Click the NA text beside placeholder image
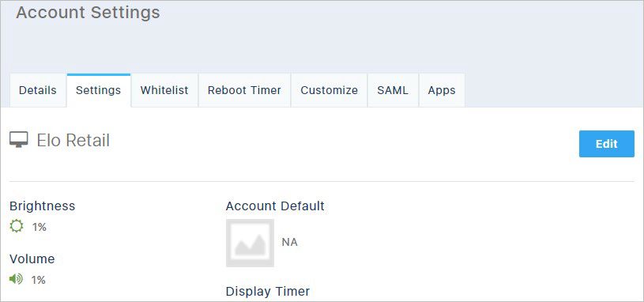 [x=289, y=243]
